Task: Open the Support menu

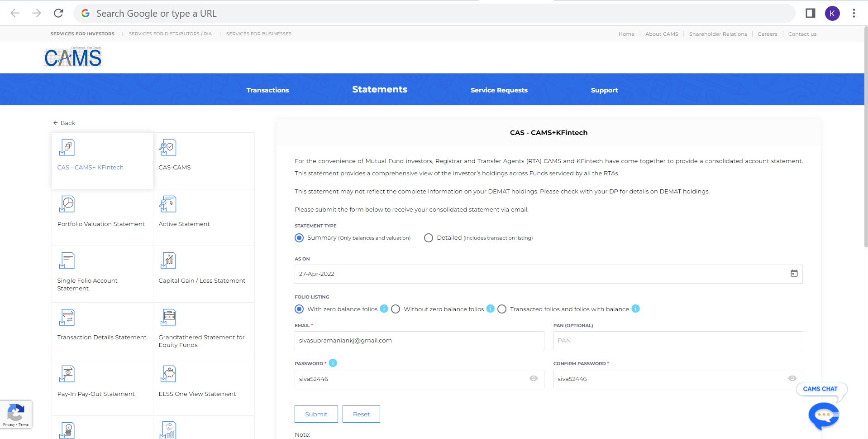Action: [604, 90]
